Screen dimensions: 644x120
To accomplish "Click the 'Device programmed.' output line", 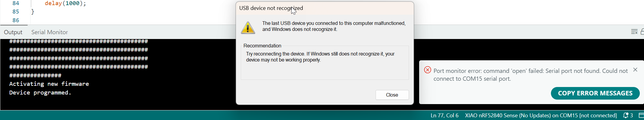I will click(x=40, y=92).
